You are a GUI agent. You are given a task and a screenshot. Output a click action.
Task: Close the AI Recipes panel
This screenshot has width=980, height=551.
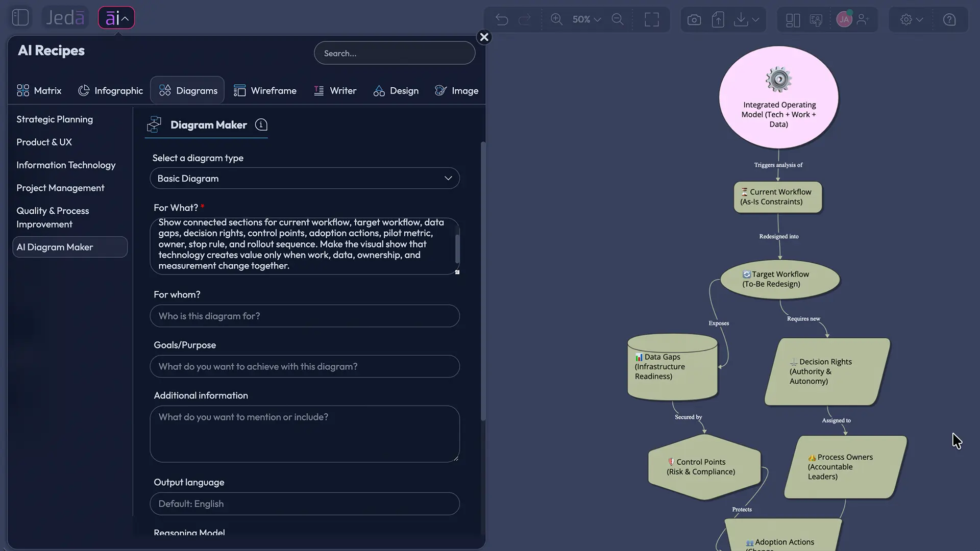point(484,37)
